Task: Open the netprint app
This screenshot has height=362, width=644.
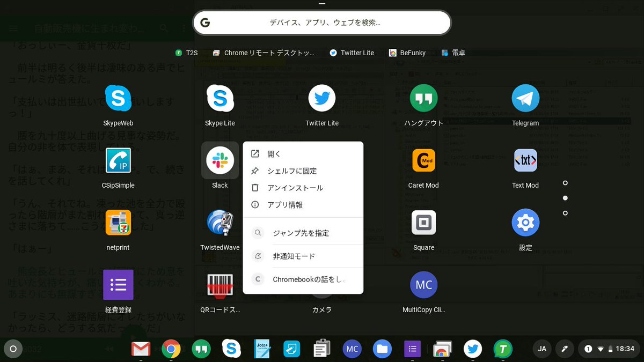Action: pyautogui.click(x=118, y=223)
